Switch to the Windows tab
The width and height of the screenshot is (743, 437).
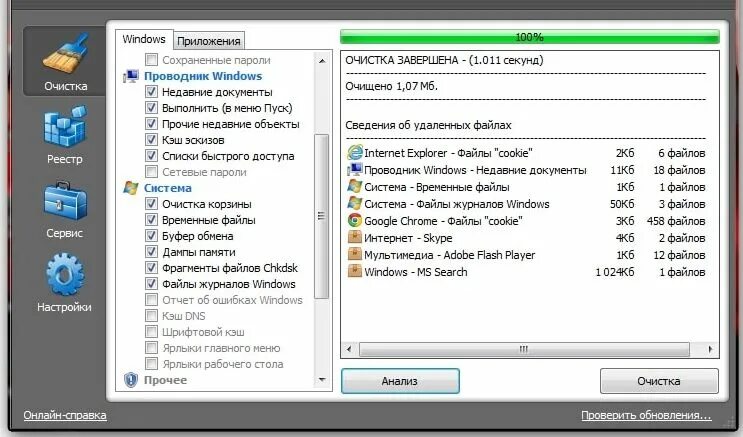click(144, 39)
